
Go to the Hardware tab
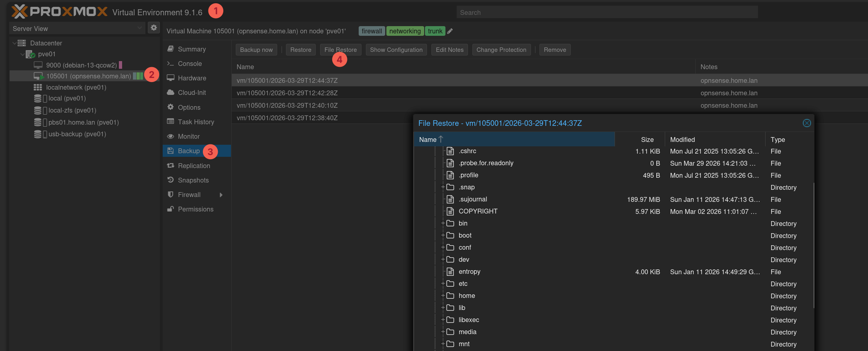[x=192, y=78]
